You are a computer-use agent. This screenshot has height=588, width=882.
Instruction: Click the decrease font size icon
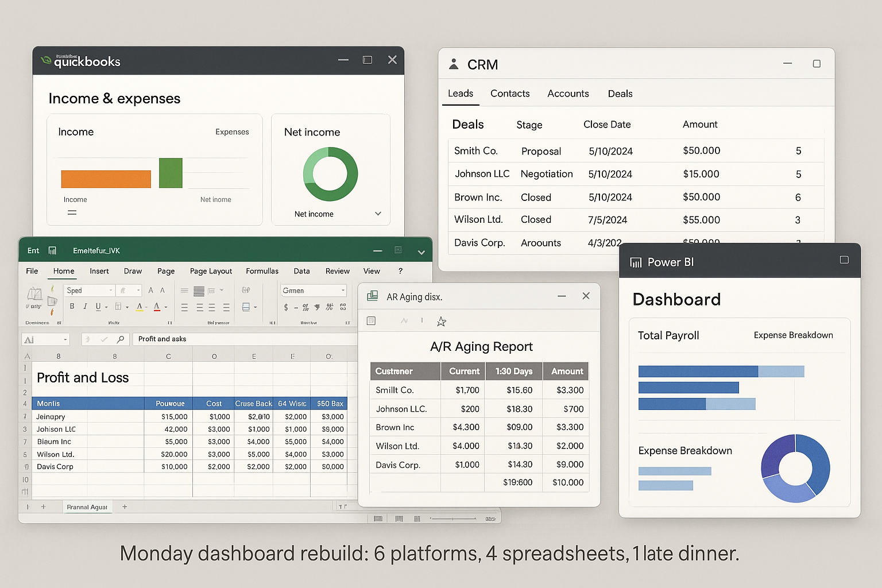tap(163, 291)
